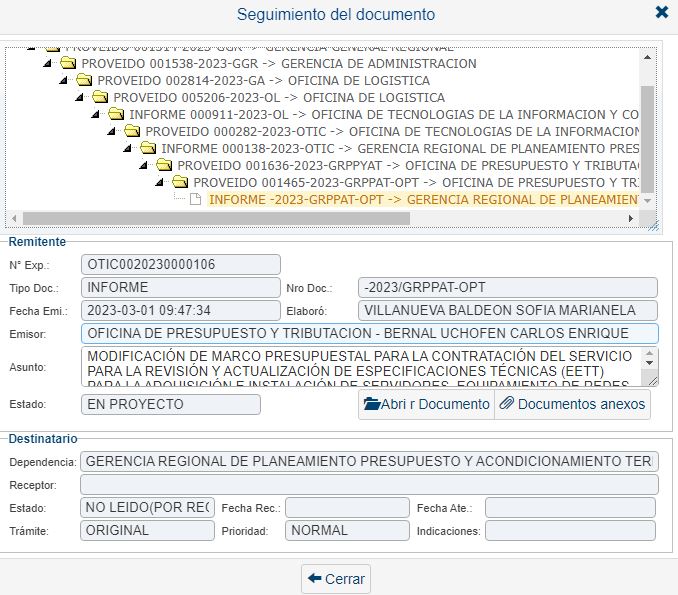Open Documentos anexos attachments
The width and height of the screenshot is (678, 595).
pyautogui.click(x=572, y=404)
